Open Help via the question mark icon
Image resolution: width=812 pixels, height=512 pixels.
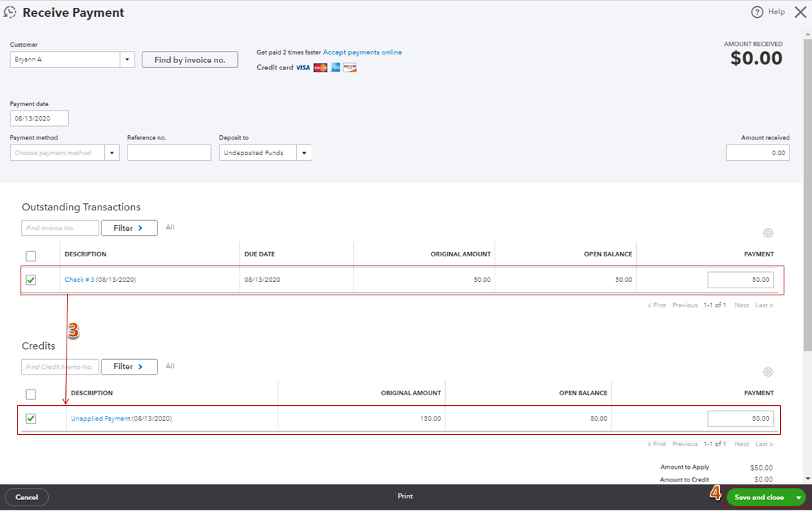coord(757,12)
